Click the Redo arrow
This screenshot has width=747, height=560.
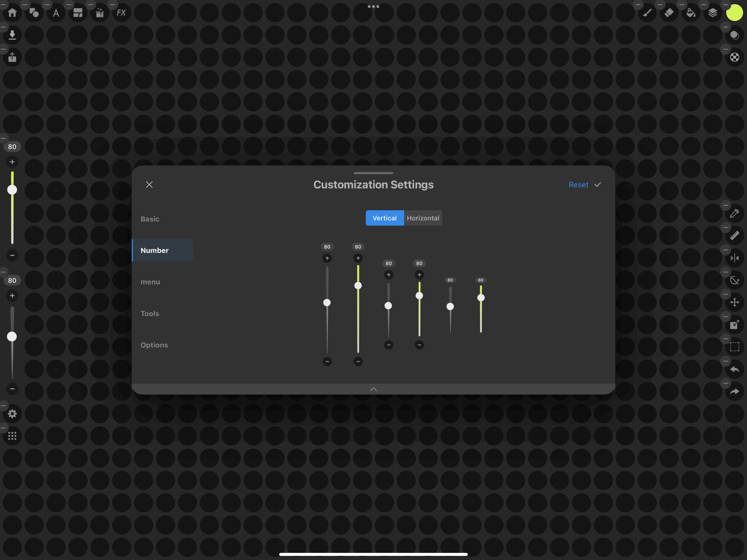734,391
